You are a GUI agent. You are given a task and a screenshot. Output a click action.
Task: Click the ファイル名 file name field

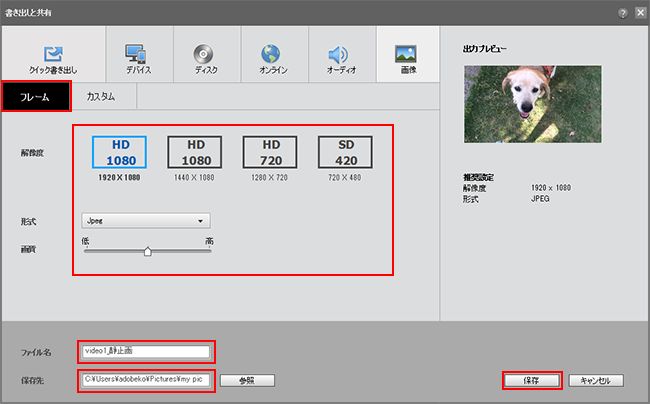point(146,351)
